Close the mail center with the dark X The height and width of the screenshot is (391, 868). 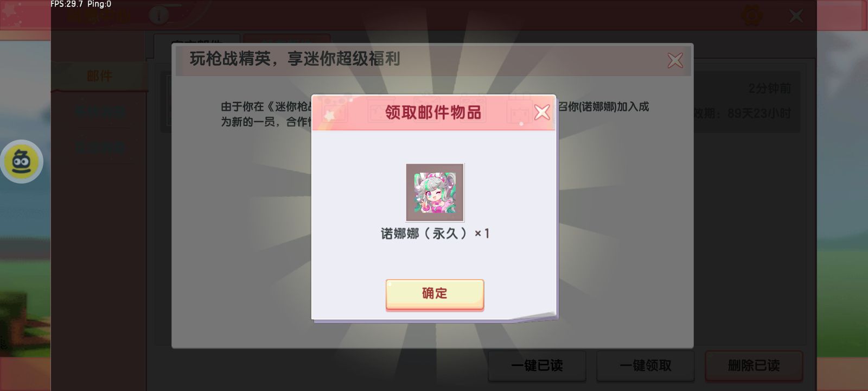pos(796,16)
